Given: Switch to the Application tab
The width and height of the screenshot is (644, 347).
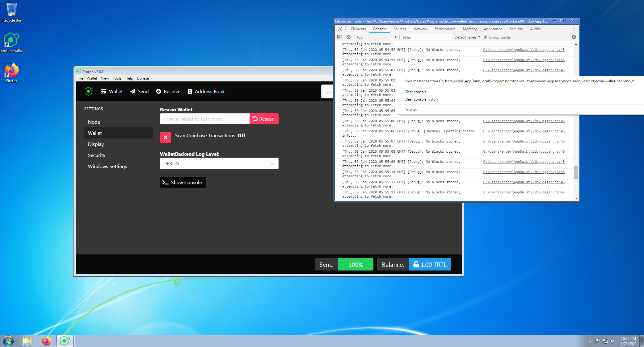Looking at the screenshot, I should pos(493,29).
